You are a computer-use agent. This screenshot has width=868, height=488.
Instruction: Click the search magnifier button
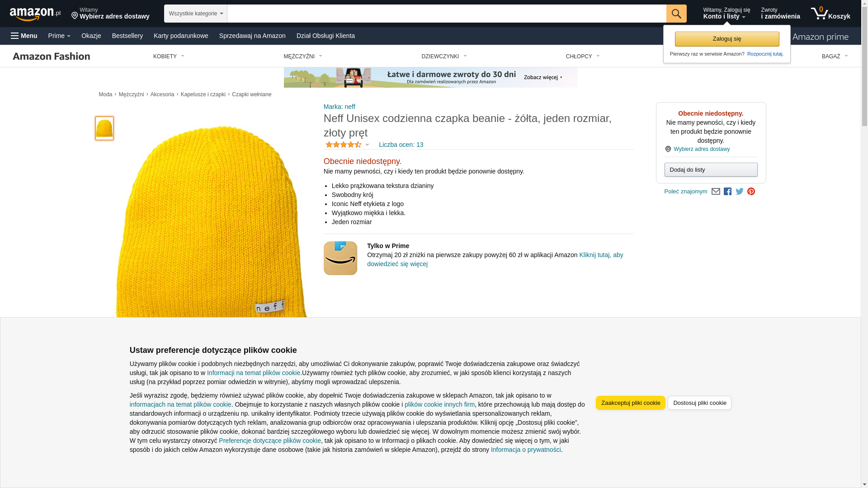click(676, 14)
